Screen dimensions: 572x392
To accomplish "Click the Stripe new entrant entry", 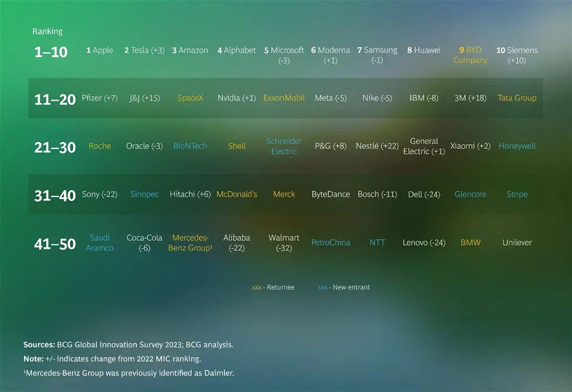I will click(517, 195).
